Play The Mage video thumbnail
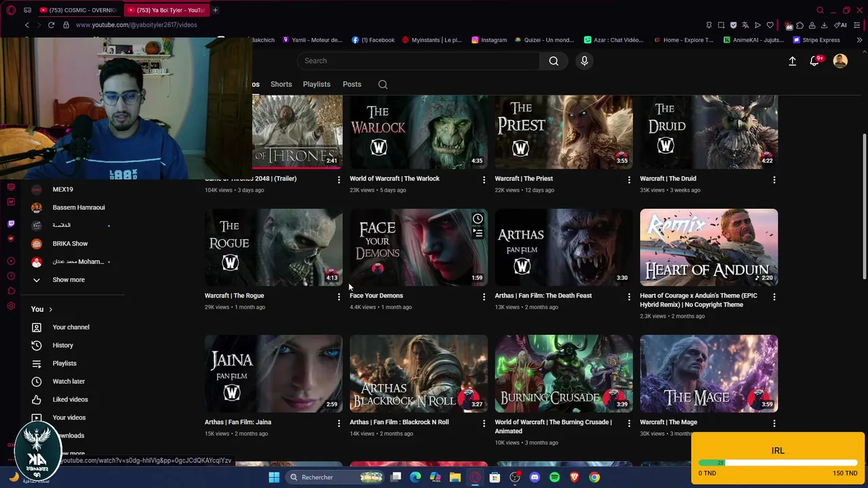This screenshot has width=868, height=488. click(709, 373)
